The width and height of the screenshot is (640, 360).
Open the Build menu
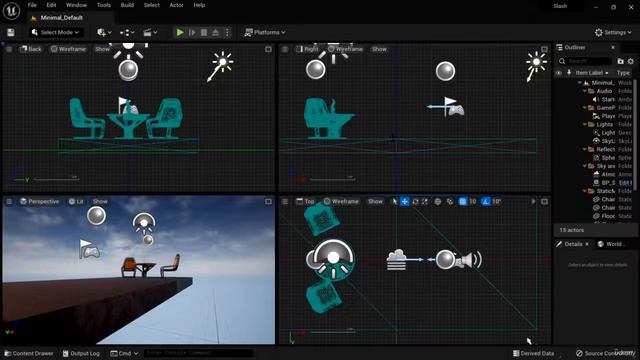tap(127, 5)
